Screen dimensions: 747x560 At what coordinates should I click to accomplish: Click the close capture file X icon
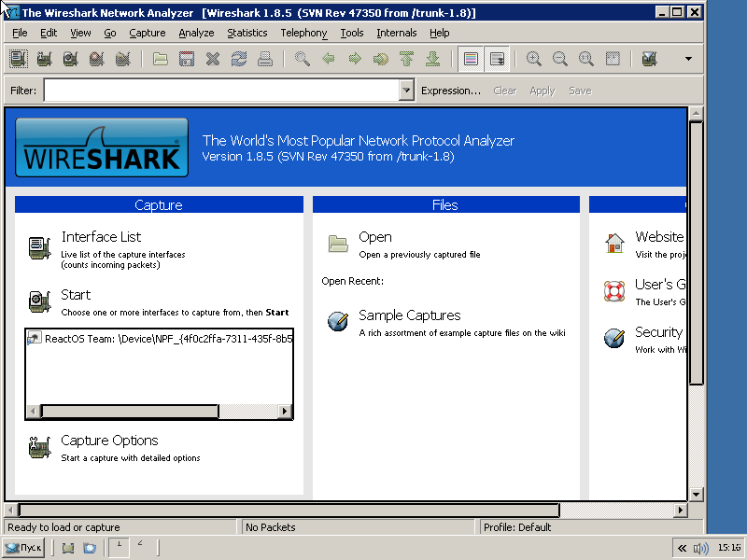coord(213,59)
